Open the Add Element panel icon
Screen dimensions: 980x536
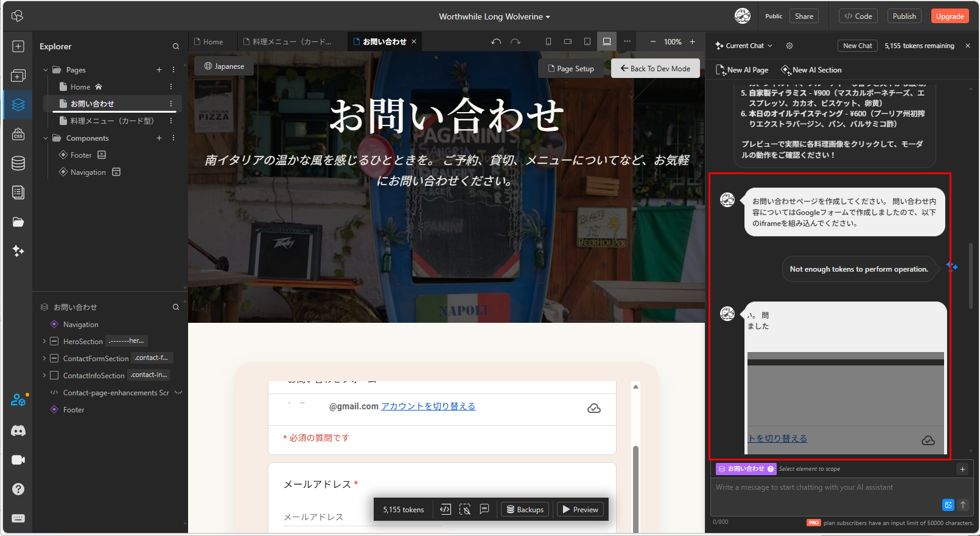tap(18, 46)
